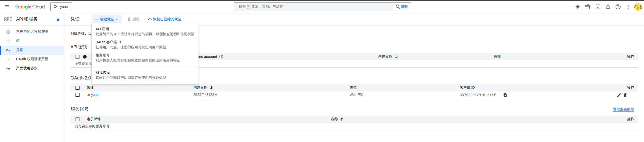
Task: Copy the OAuth client ID
Action: click(505, 95)
